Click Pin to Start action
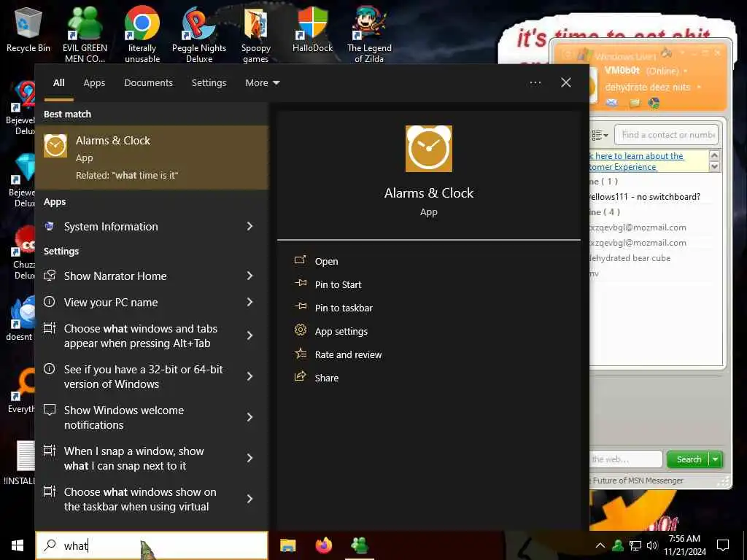 [x=338, y=285]
